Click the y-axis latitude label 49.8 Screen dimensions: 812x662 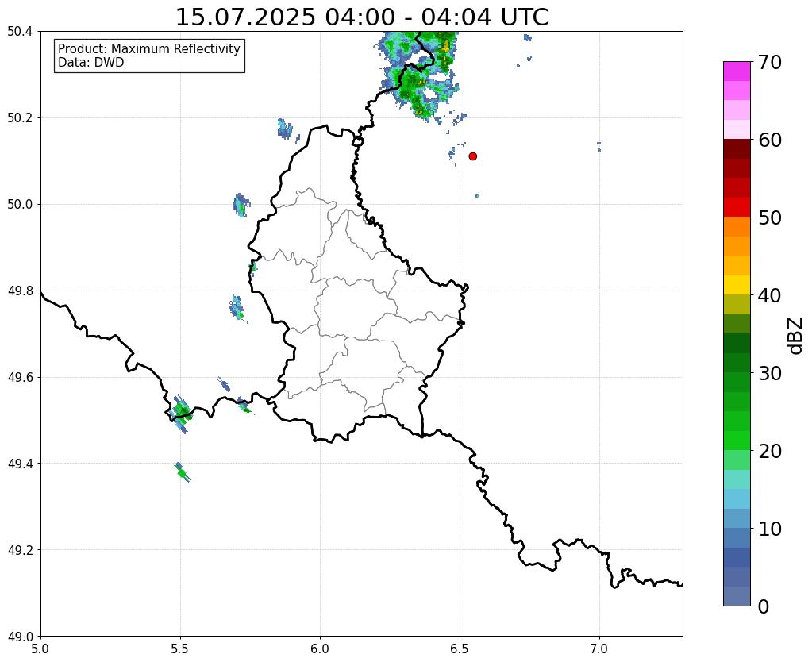pos(20,291)
